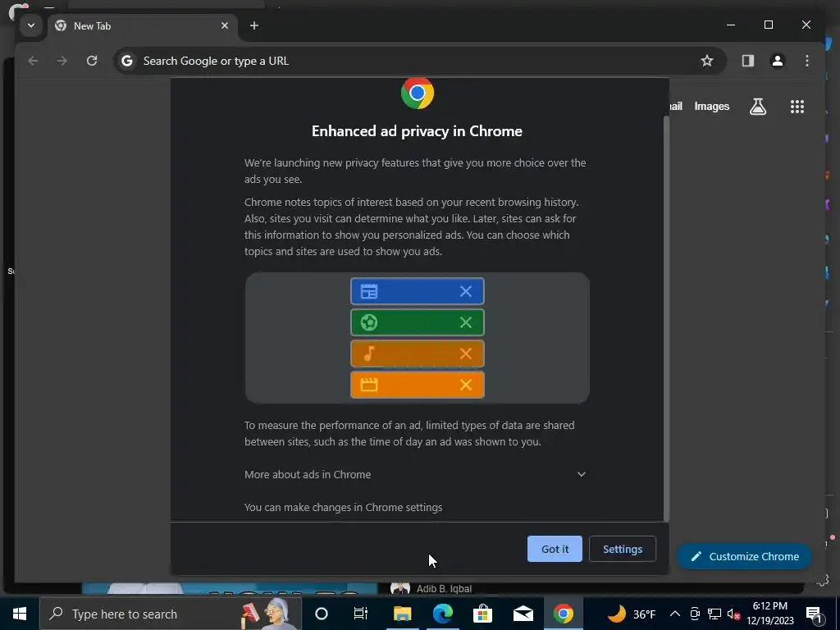Image resolution: width=840 pixels, height=630 pixels.
Task: Click the Got it button
Action: (555, 549)
